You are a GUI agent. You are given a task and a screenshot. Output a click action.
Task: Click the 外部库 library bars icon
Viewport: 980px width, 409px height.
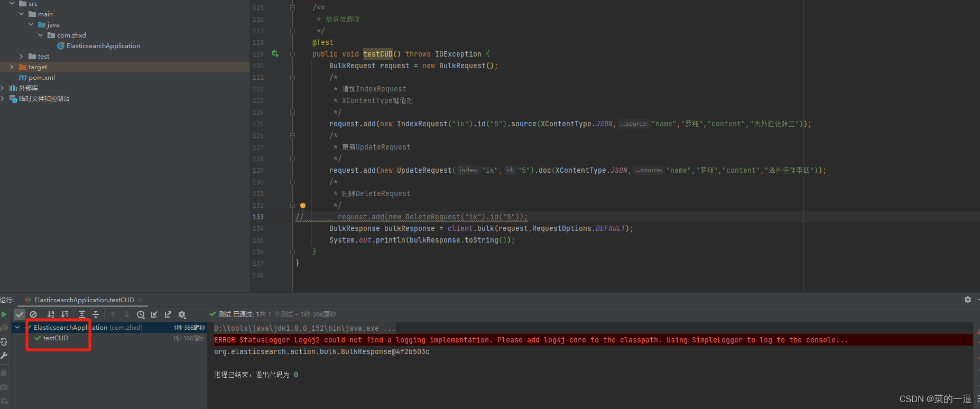tap(13, 88)
